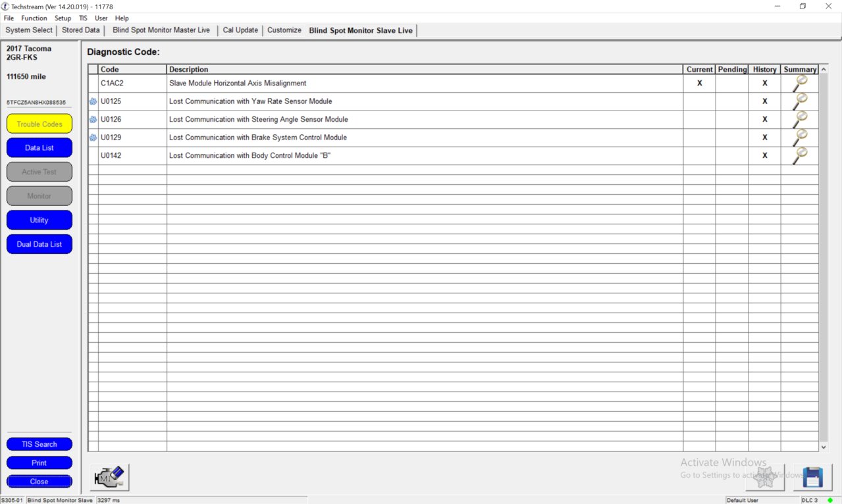This screenshot has width=842, height=504.
Task: Click the Pending column header
Action: pos(732,69)
